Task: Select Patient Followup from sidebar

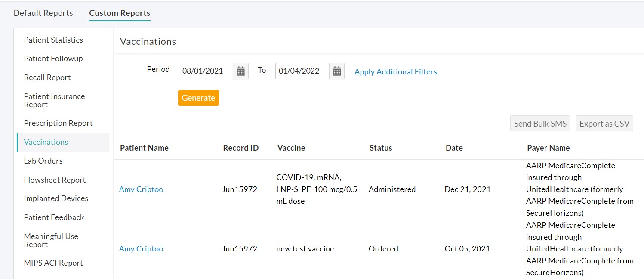Action: click(53, 59)
